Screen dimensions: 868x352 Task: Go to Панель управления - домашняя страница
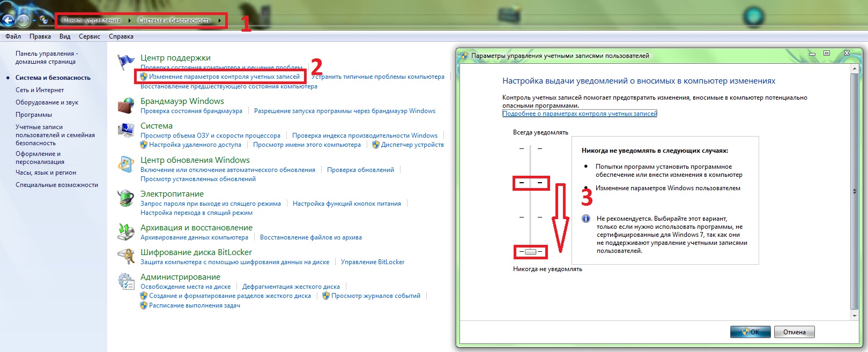click(47, 58)
